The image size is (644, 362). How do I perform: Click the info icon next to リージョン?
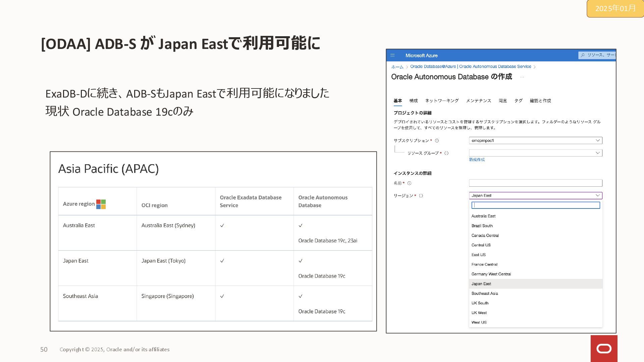click(421, 196)
